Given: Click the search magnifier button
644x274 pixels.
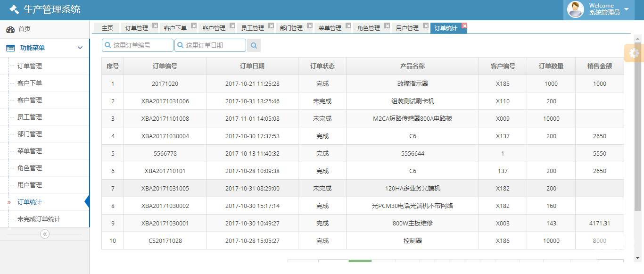Looking at the screenshot, I should (254, 45).
